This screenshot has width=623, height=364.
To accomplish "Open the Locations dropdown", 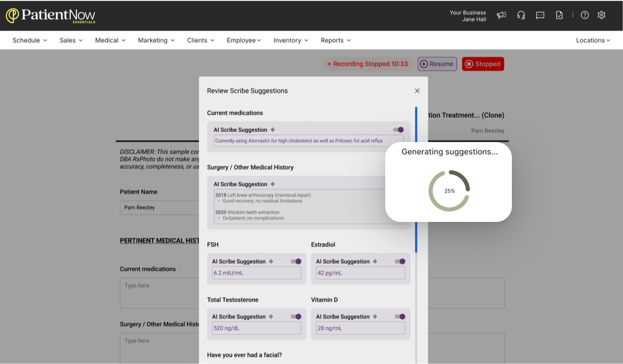I will [593, 40].
